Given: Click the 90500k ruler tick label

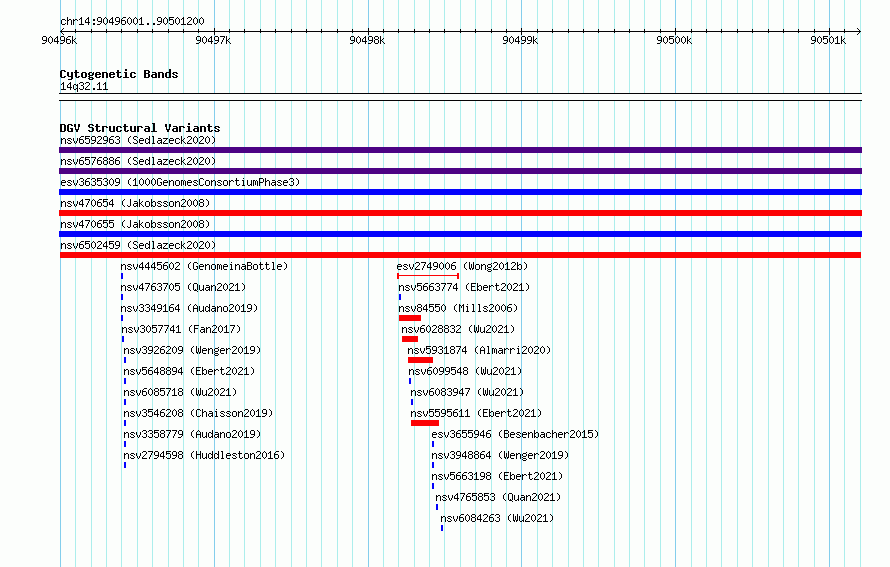Looking at the screenshot, I should pos(674,40).
